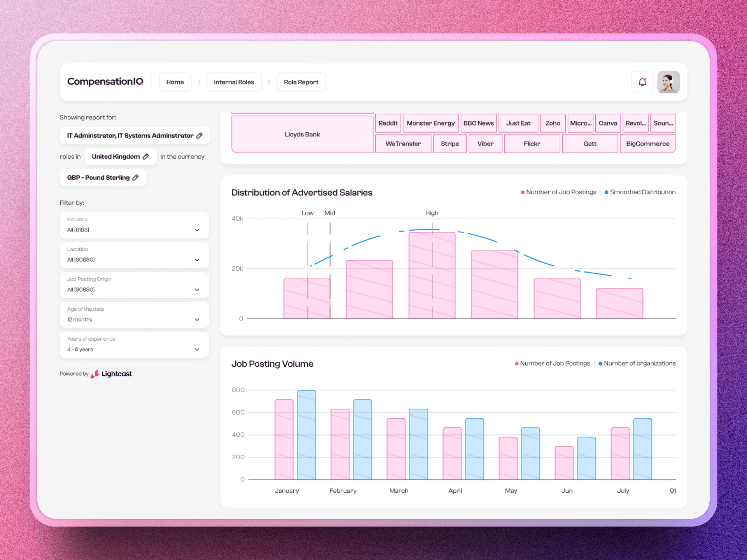Viewport: 747px width, 560px height.
Task: Toggle the Smoothed Distribution legend
Action: [640, 192]
